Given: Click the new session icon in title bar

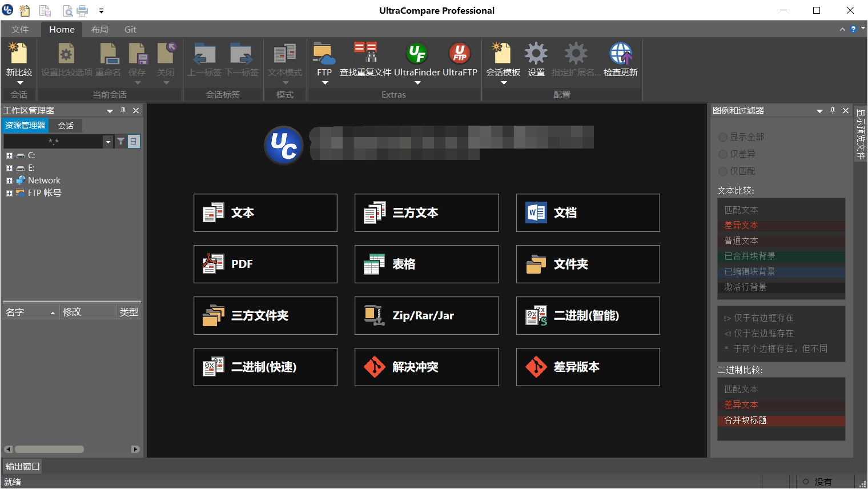Looking at the screenshot, I should [x=25, y=10].
